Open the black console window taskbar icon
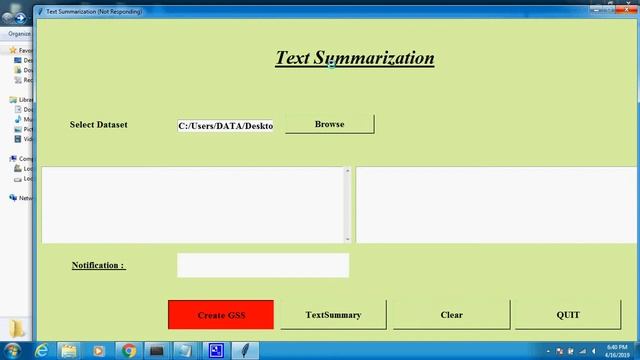This screenshot has height=360, width=640. click(157, 351)
